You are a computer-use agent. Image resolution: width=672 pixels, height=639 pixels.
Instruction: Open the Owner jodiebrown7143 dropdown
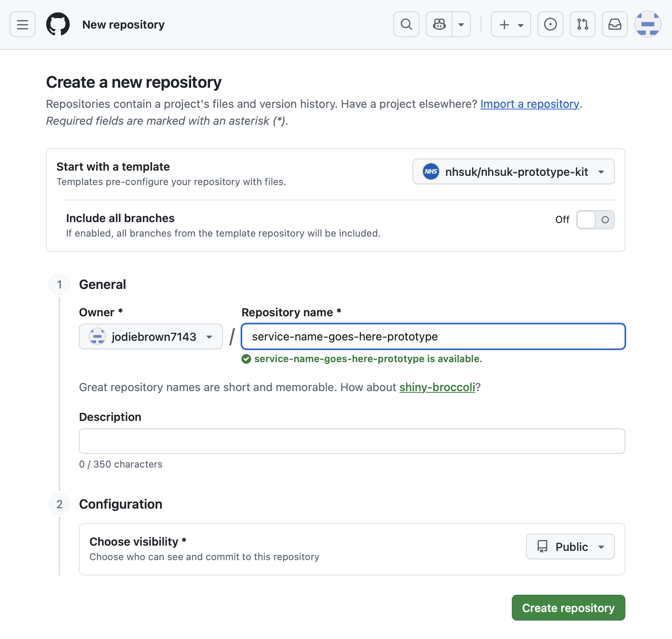point(150,337)
